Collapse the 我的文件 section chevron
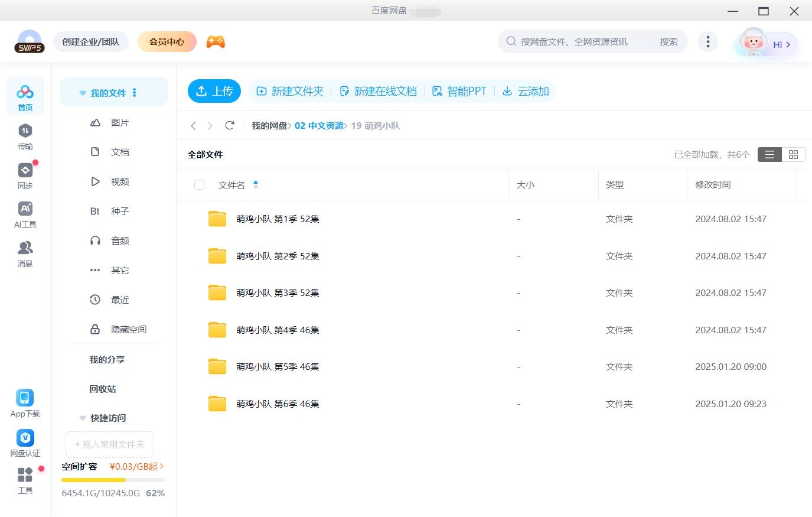 [x=82, y=92]
